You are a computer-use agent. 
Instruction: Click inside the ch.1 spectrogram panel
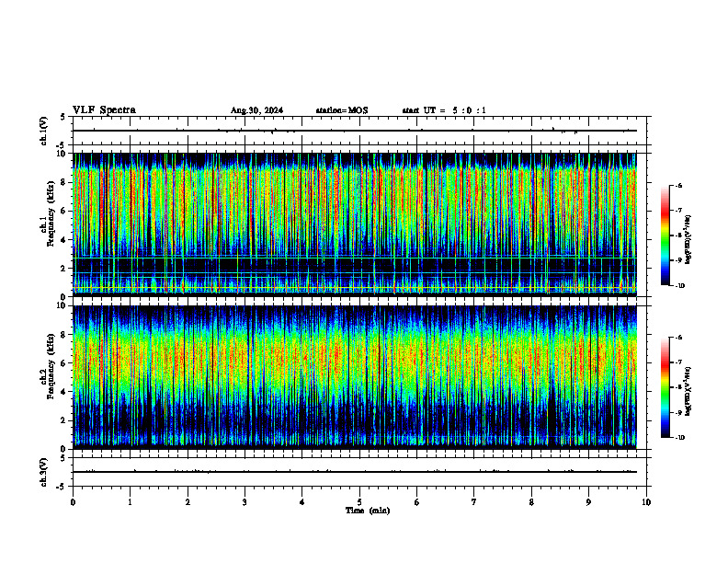point(355,224)
